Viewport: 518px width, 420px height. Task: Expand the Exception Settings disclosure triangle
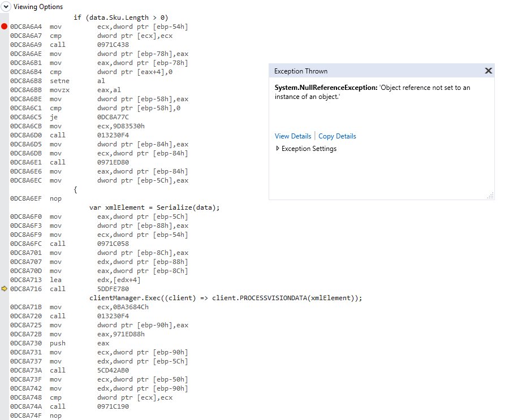pos(277,149)
